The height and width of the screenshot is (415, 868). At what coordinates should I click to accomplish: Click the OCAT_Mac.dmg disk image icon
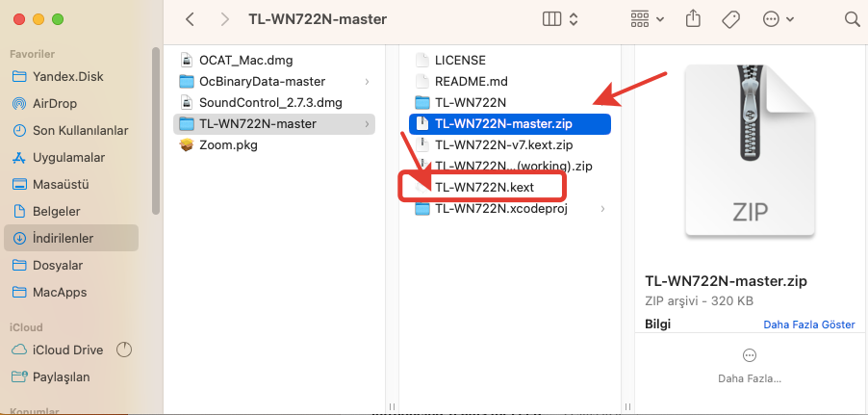pos(187,60)
